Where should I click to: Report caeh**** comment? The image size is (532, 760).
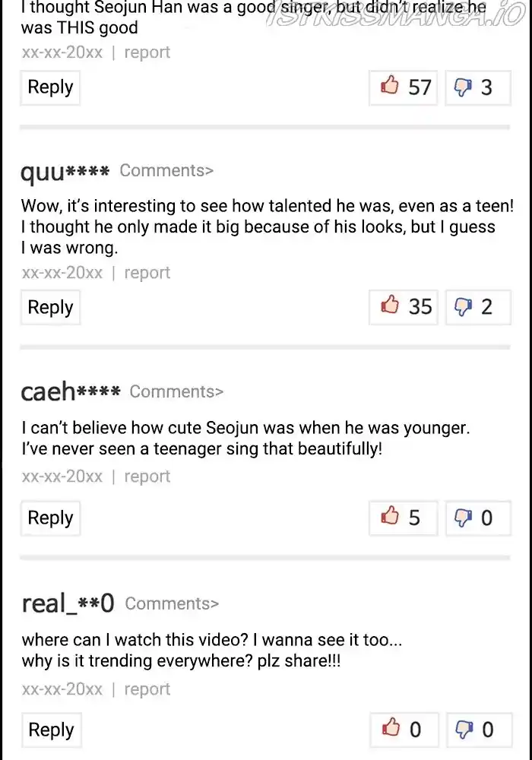click(x=147, y=477)
